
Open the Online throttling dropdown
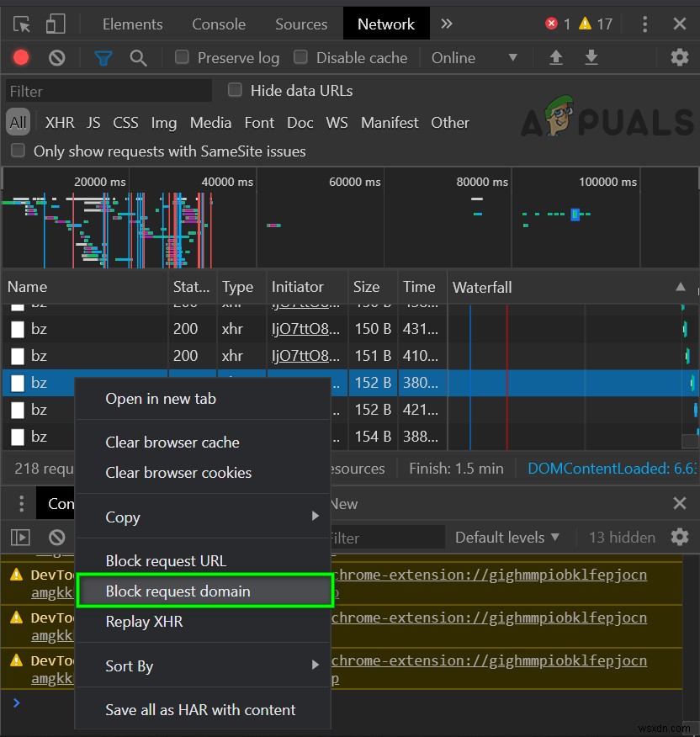tap(464, 58)
